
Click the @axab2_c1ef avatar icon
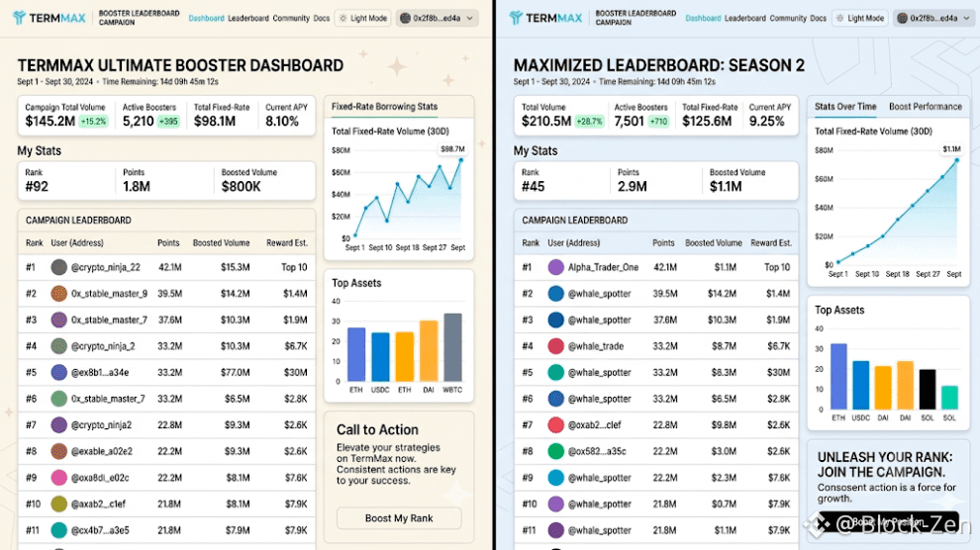pos(58,504)
